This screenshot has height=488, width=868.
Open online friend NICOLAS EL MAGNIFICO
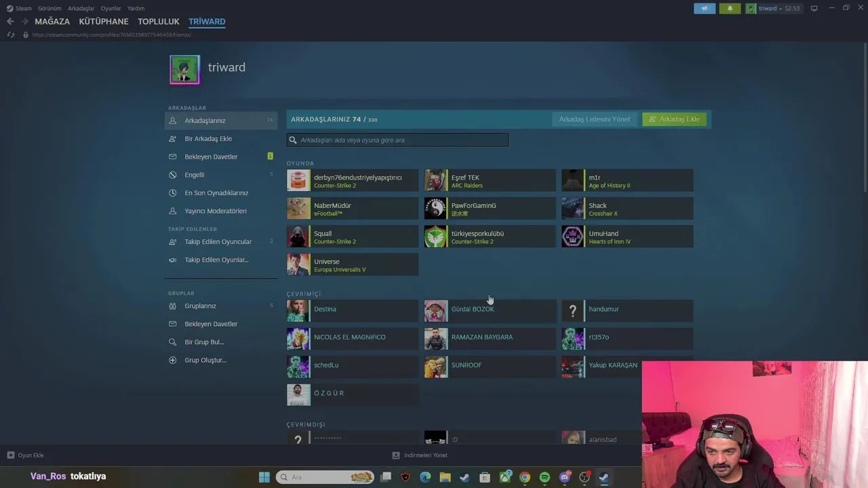353,339
